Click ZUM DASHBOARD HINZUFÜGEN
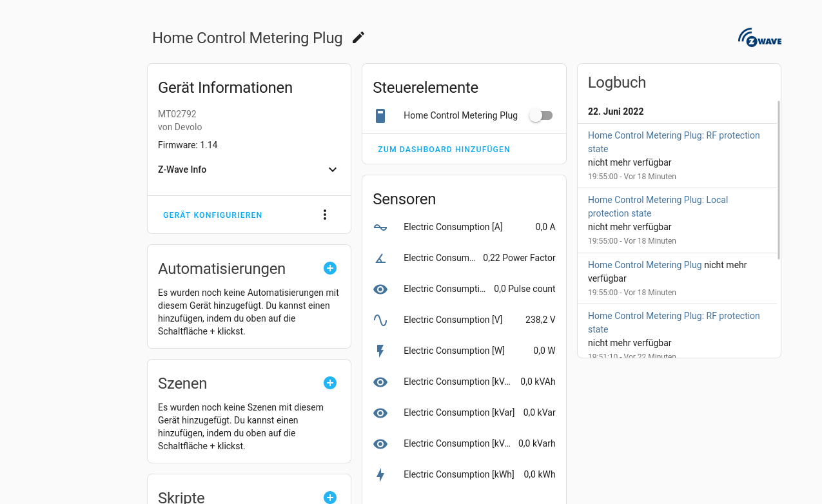The height and width of the screenshot is (504, 822). click(x=444, y=149)
